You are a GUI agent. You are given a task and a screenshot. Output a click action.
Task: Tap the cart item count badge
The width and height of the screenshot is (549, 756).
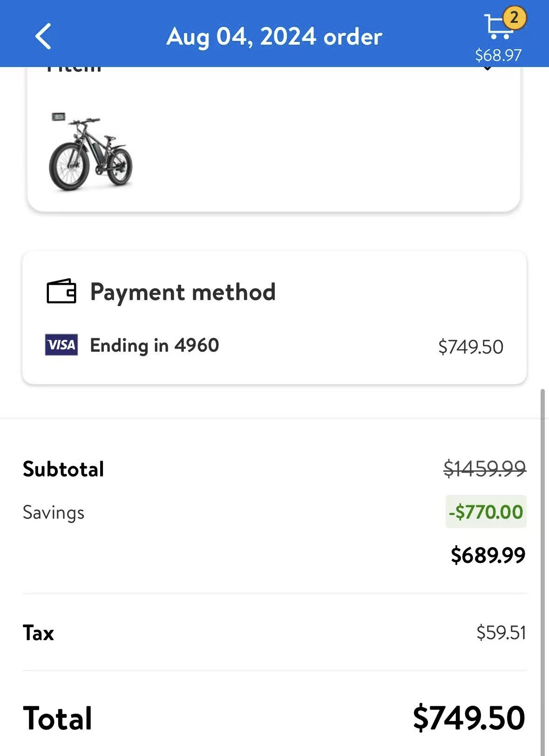coord(514,18)
